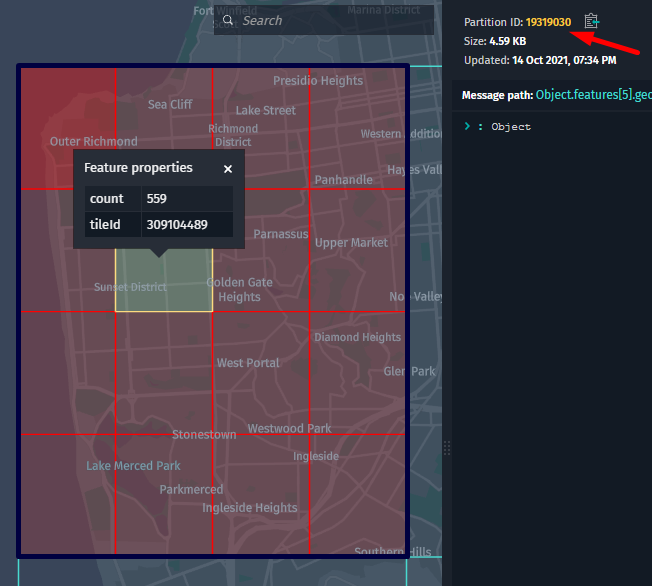
Task: Copy the Partition ID with clipboard icon
Action: pos(591,21)
